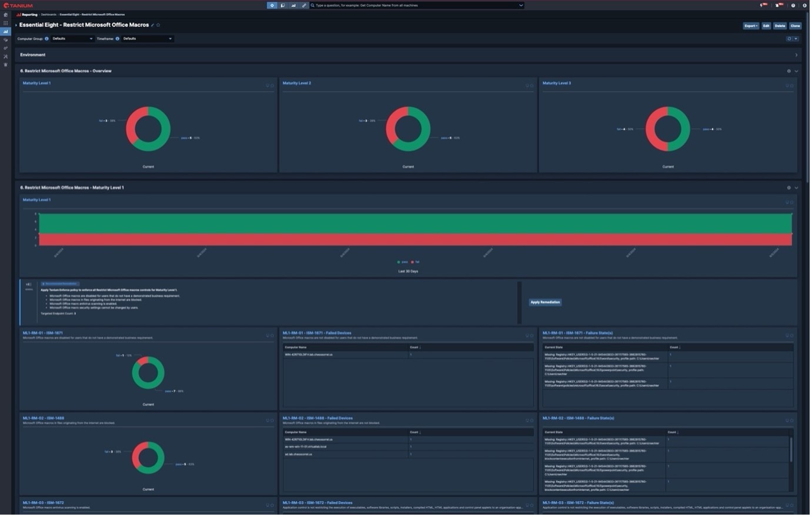Click first panel icon on Maturity Level 2 donut
The width and height of the screenshot is (812, 517).
527,86
